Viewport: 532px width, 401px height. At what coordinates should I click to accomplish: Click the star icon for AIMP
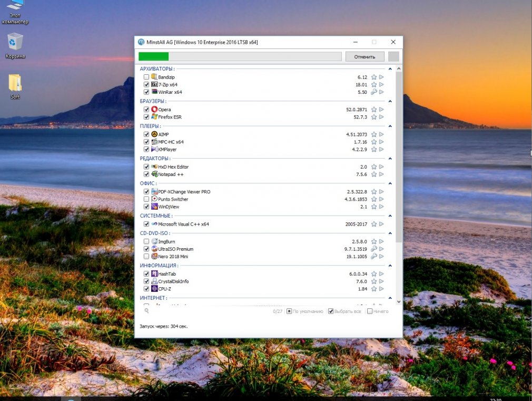coord(373,134)
